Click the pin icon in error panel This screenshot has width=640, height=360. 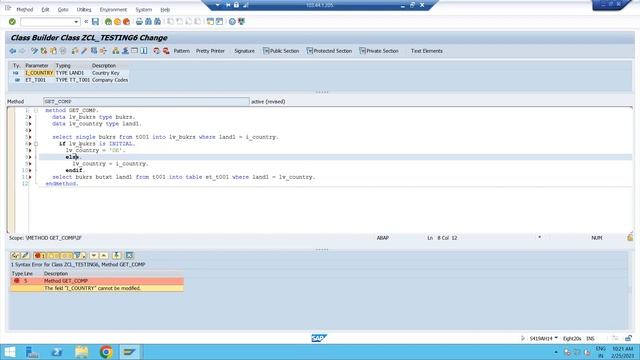tap(117, 256)
